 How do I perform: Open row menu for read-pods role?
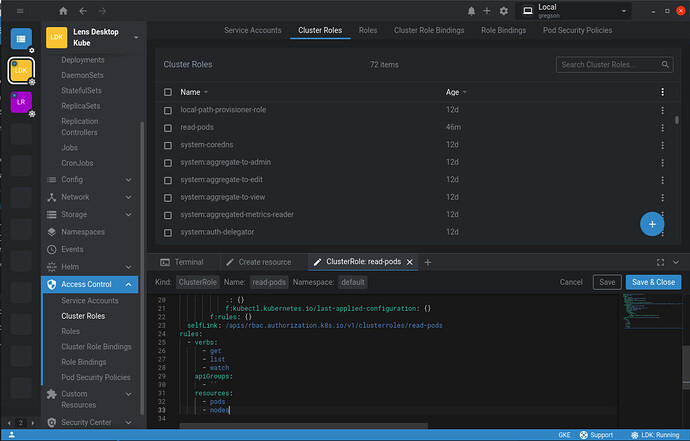pos(662,127)
